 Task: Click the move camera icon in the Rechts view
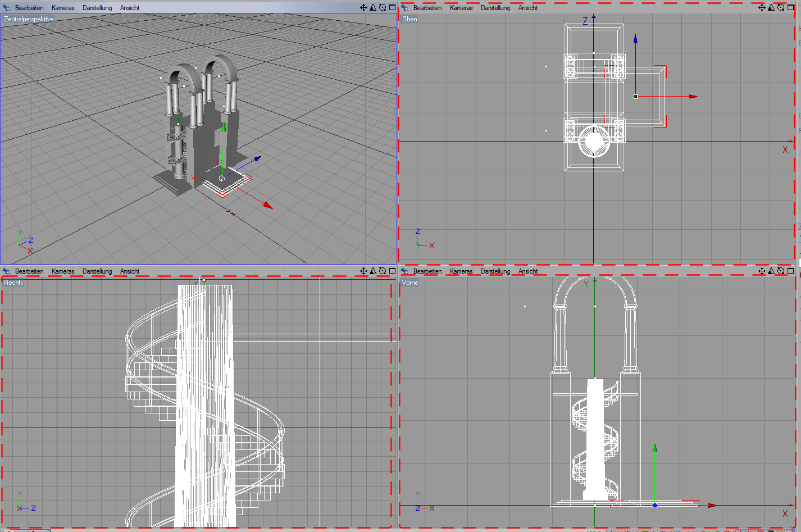click(363, 271)
